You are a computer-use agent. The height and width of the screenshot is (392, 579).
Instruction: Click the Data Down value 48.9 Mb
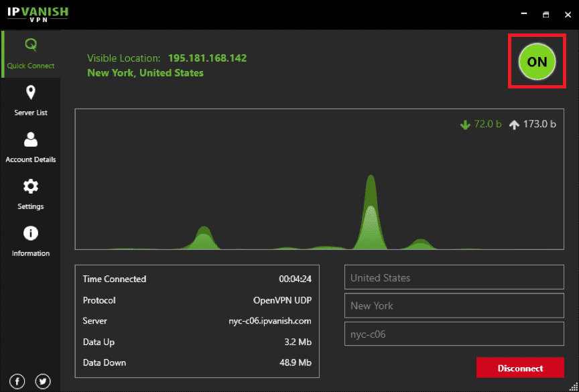(296, 363)
